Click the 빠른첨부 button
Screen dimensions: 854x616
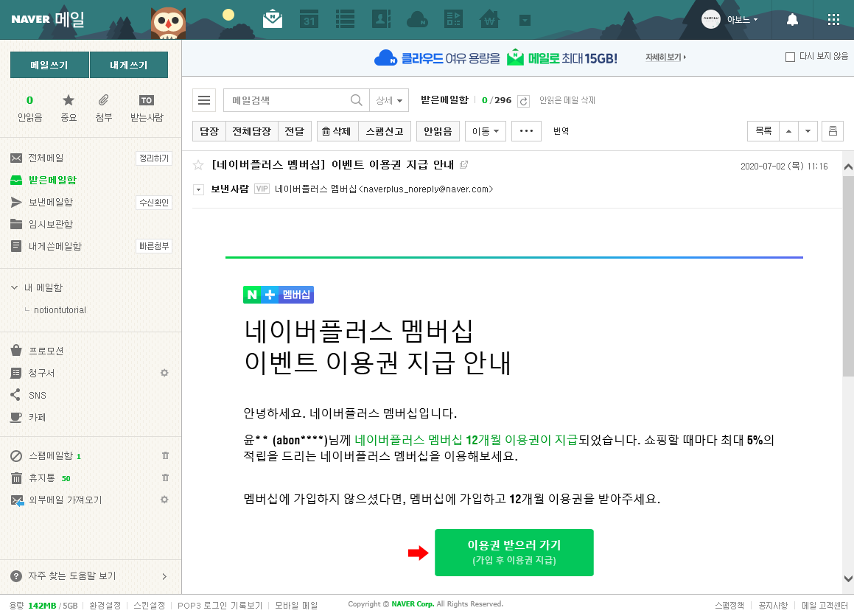coord(154,246)
